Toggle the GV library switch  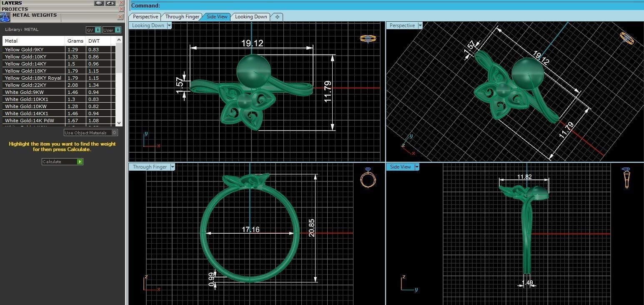93,30
